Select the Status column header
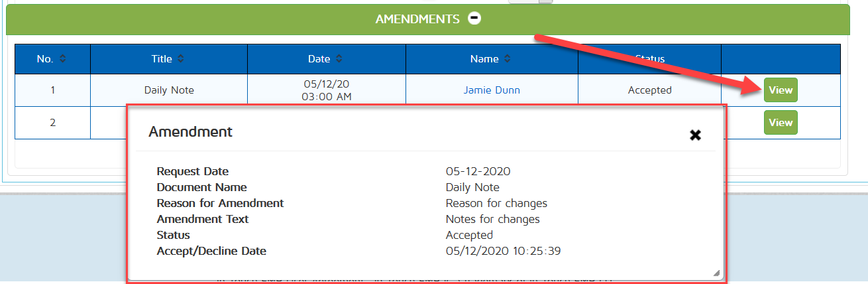868x284 pixels. point(649,59)
